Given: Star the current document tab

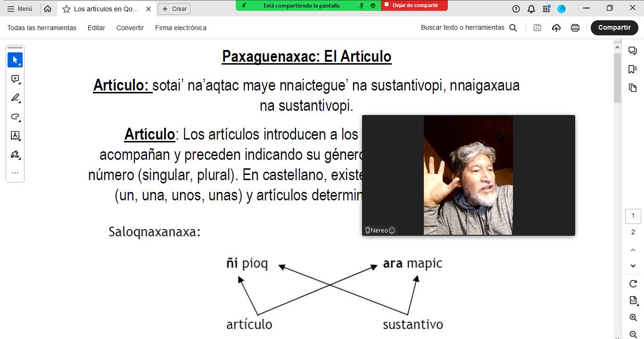Looking at the screenshot, I should [66, 9].
